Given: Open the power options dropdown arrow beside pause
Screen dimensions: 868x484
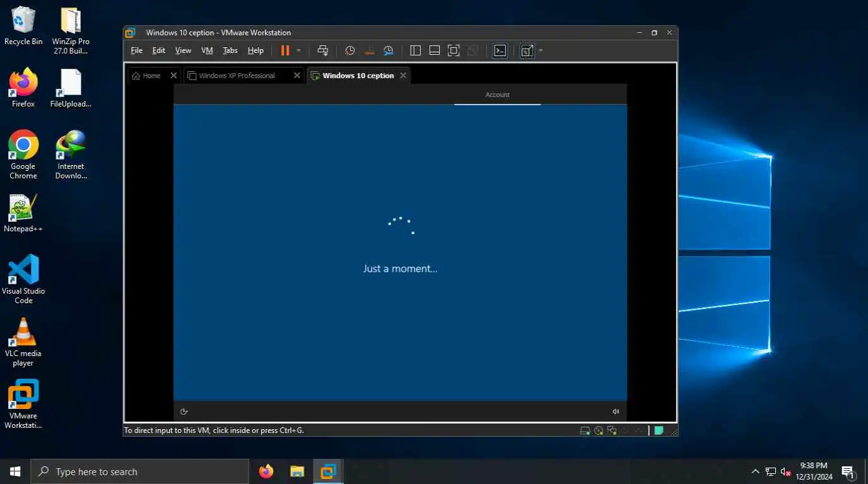Looking at the screenshot, I should (x=299, y=50).
